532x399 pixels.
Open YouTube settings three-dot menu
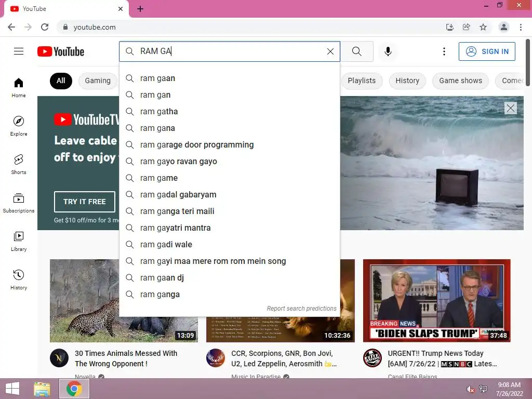pyautogui.click(x=444, y=51)
